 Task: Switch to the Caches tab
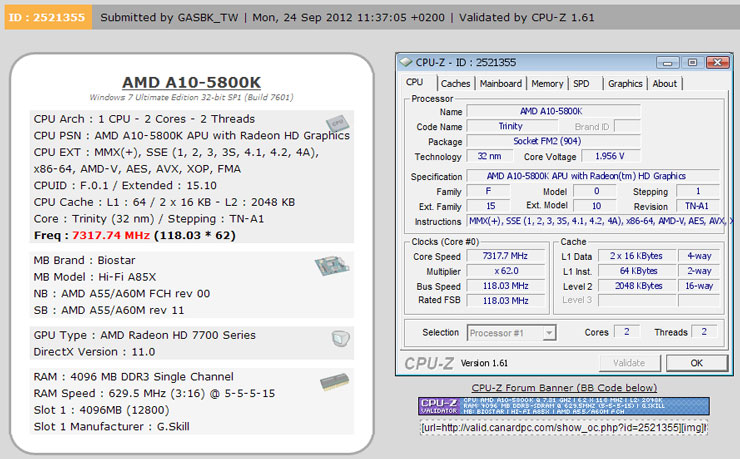[455, 83]
